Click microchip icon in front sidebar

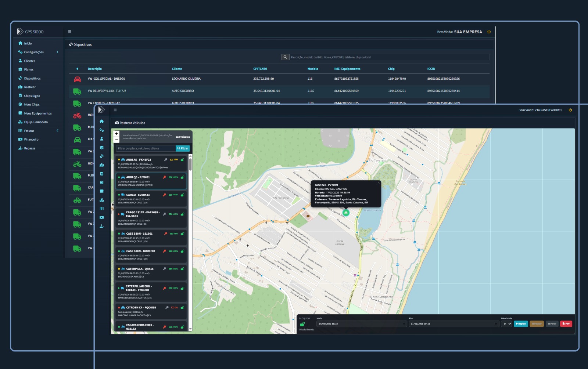click(x=102, y=182)
